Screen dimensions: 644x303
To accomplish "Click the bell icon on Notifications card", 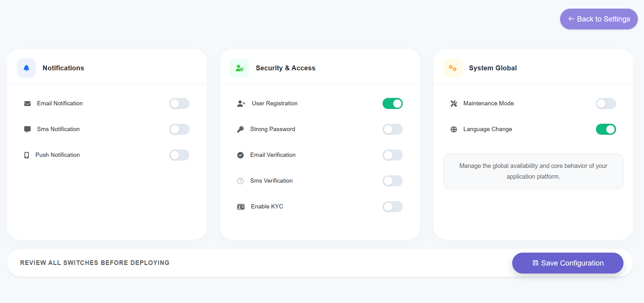I will click(x=26, y=68).
